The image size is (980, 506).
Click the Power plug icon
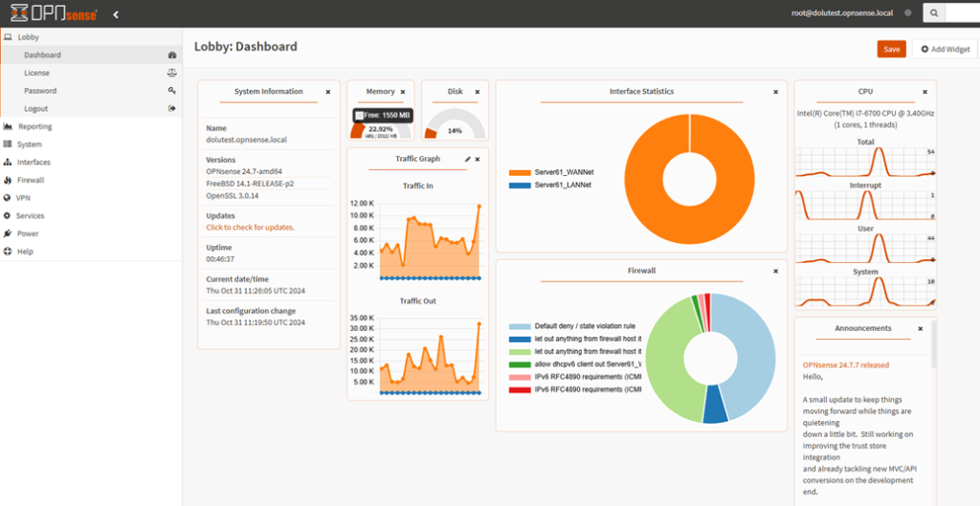pos(8,233)
